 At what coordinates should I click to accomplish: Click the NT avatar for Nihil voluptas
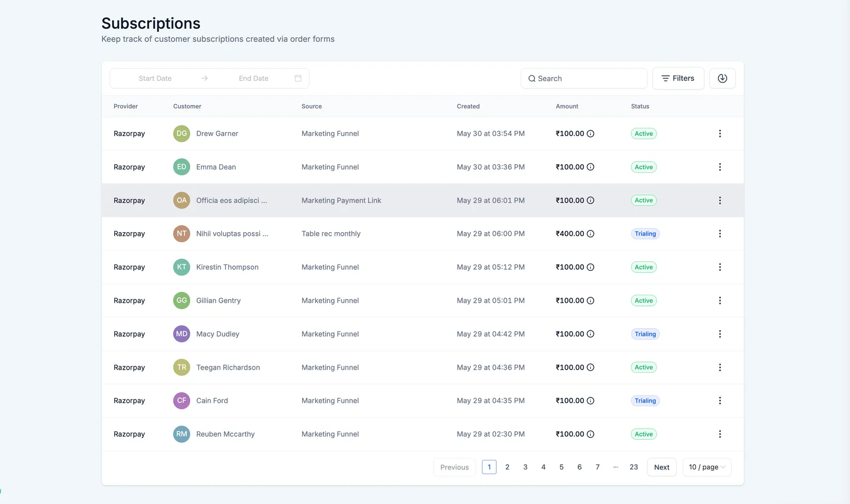click(182, 234)
